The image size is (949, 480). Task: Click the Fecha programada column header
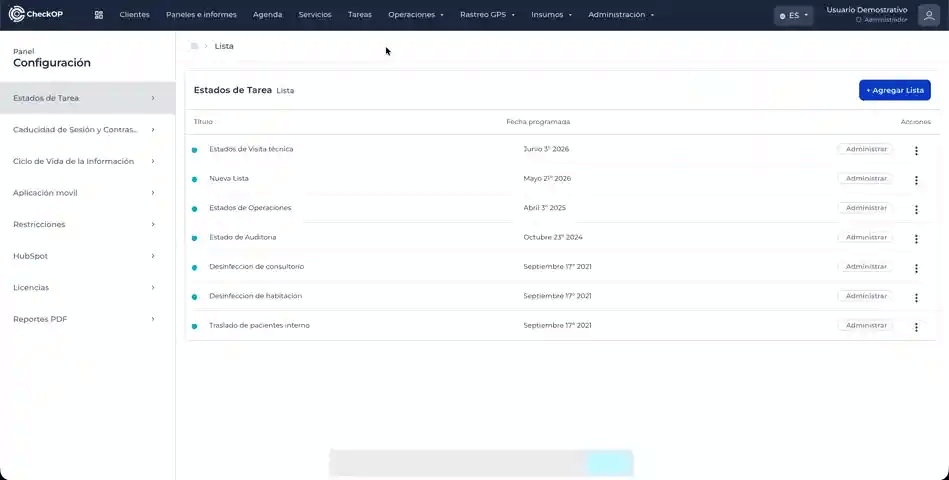(538, 122)
